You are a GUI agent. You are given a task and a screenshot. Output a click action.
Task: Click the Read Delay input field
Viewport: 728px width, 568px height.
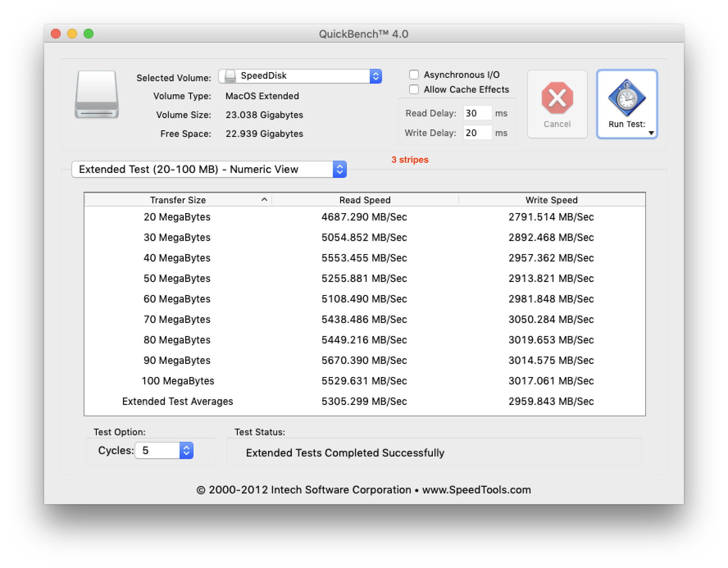coord(478,113)
